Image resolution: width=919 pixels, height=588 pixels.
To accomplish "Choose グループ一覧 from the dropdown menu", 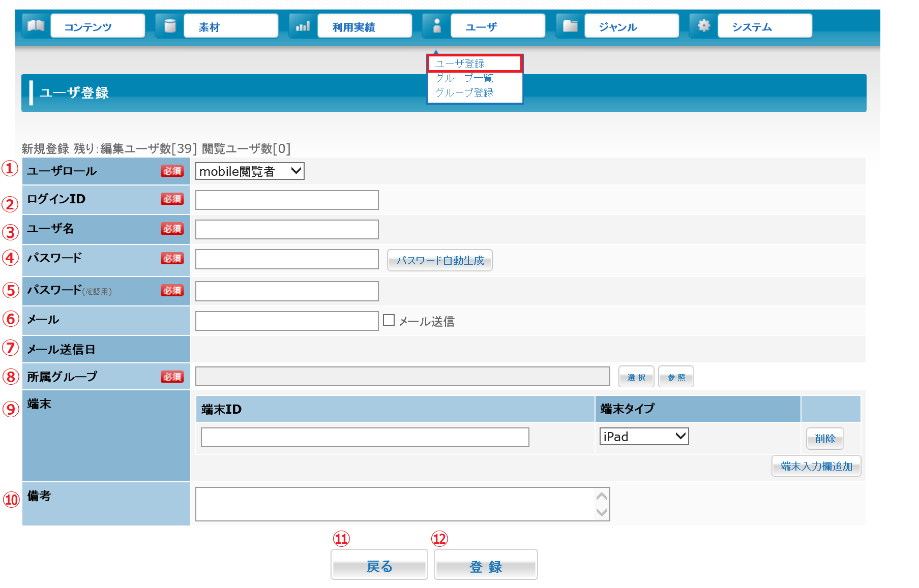I will [464, 78].
